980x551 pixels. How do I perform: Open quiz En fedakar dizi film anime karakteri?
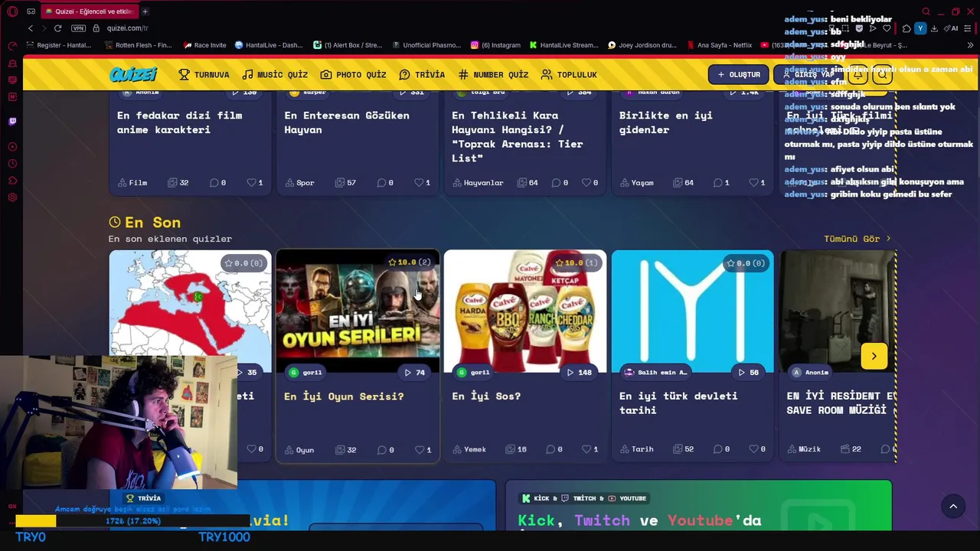(x=179, y=122)
